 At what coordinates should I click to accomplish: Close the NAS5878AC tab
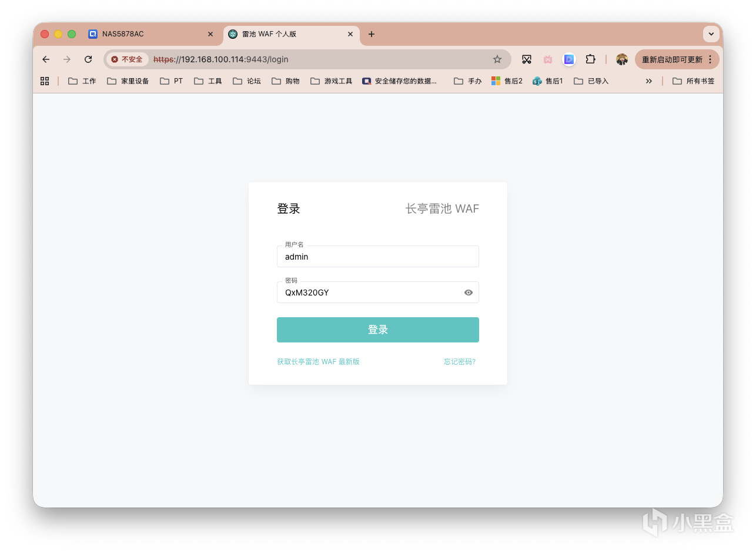(210, 34)
